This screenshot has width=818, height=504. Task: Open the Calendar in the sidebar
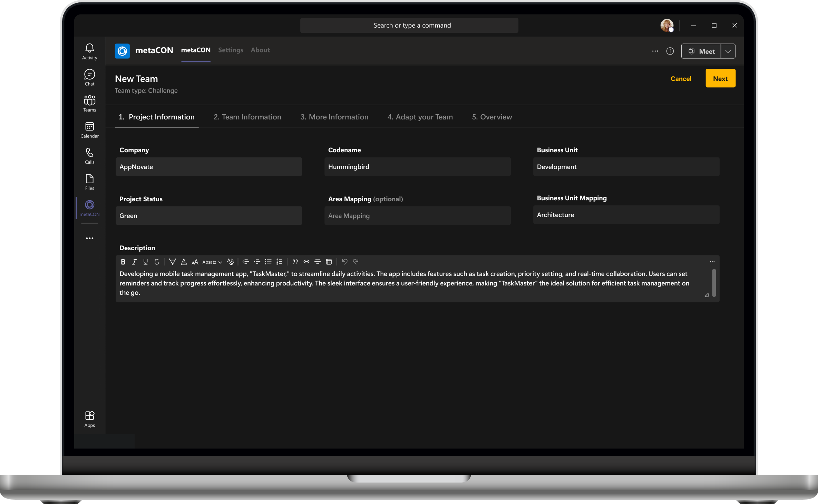[89, 130]
